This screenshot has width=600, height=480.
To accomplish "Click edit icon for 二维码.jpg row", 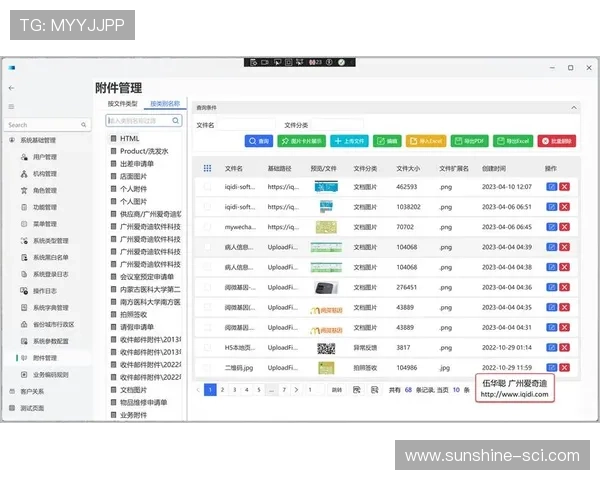I will [551, 367].
